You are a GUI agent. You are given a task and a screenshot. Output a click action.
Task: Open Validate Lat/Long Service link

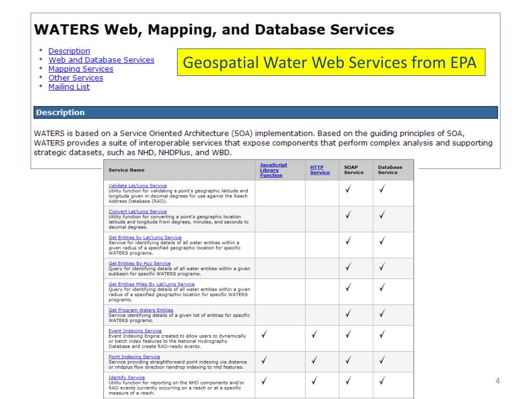pos(137,185)
